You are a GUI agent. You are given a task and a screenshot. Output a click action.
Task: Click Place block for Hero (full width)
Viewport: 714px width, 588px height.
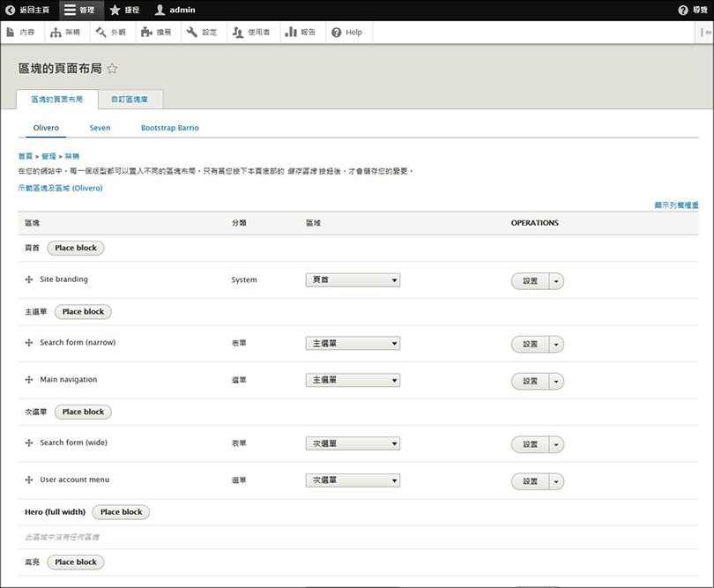121,512
